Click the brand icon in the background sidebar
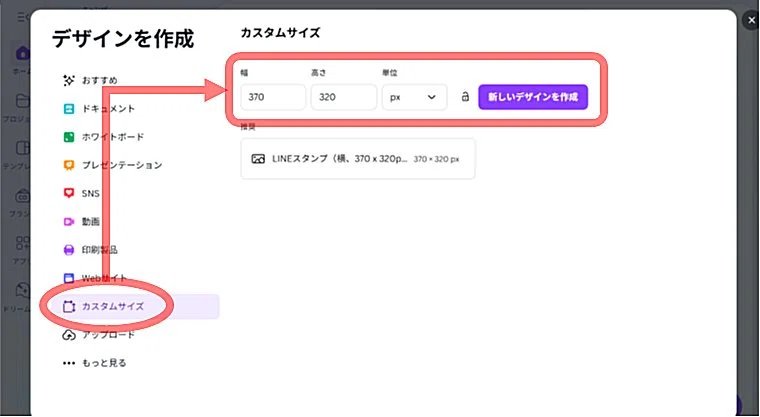760x417 pixels. pyautogui.click(x=22, y=196)
